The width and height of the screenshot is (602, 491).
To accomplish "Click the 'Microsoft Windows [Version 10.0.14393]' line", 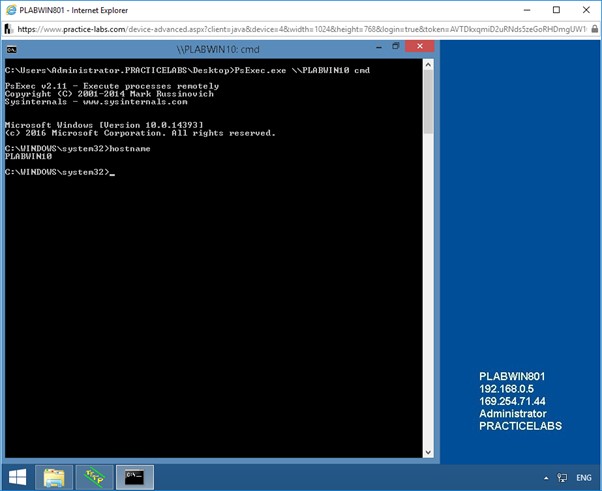I will tap(104, 125).
